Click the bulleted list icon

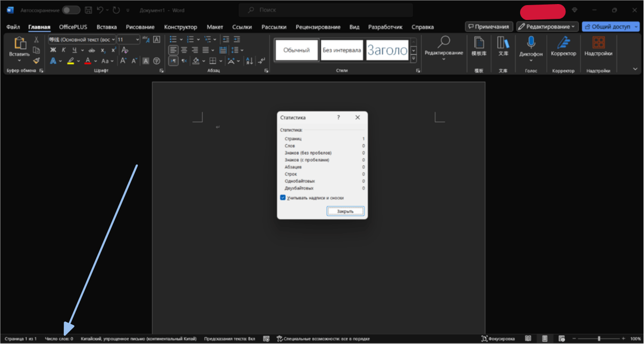tap(173, 39)
